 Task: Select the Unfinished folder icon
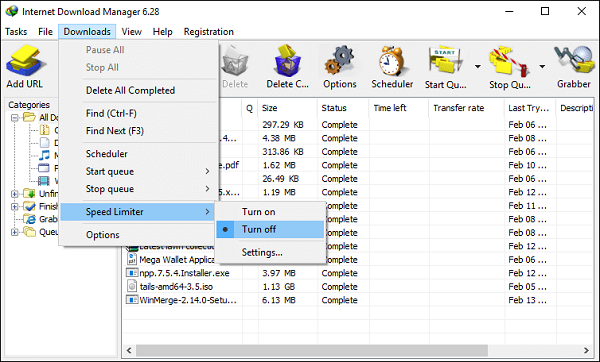29,193
